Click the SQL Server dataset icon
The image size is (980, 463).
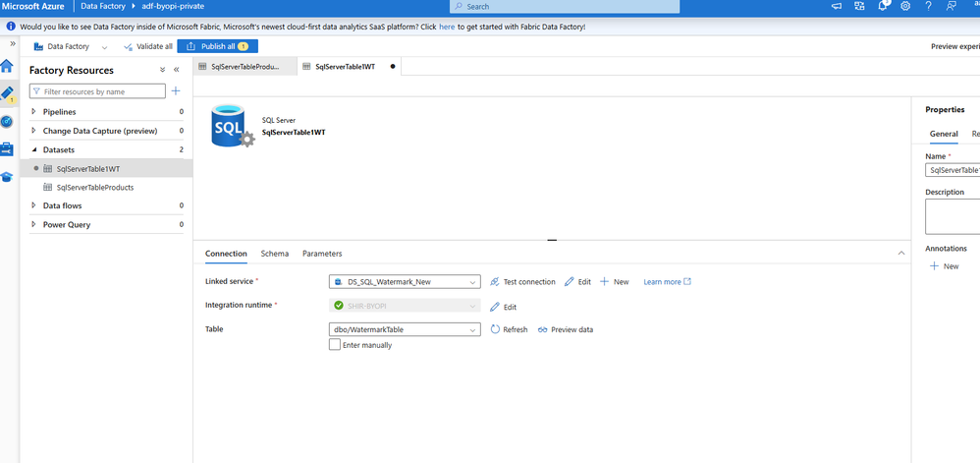pos(233,127)
